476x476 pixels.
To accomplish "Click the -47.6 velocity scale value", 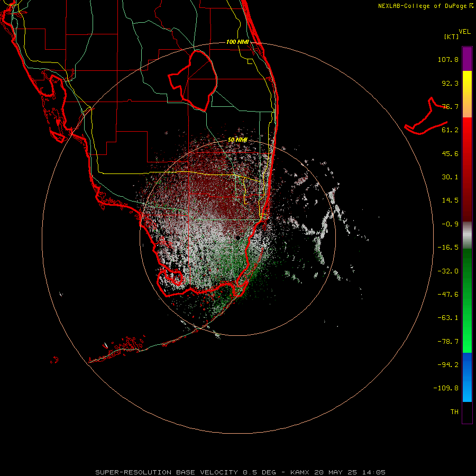I will tap(448, 295).
